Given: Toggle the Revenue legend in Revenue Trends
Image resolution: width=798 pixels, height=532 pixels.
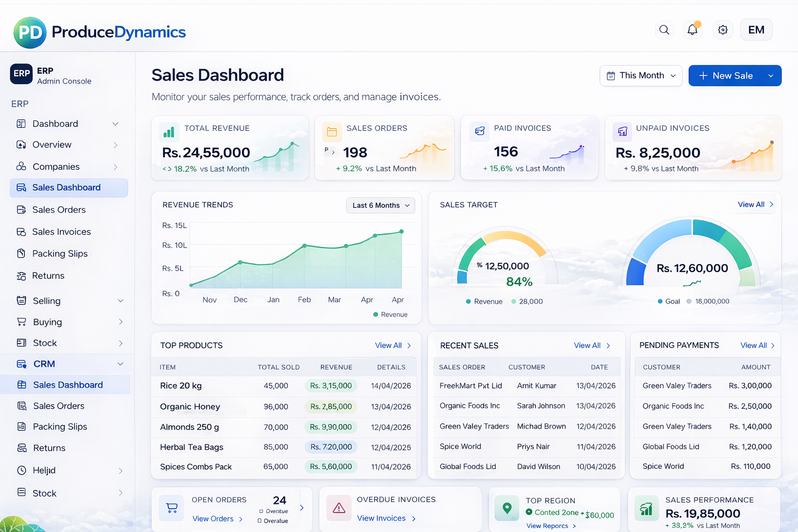Looking at the screenshot, I should tap(390, 314).
